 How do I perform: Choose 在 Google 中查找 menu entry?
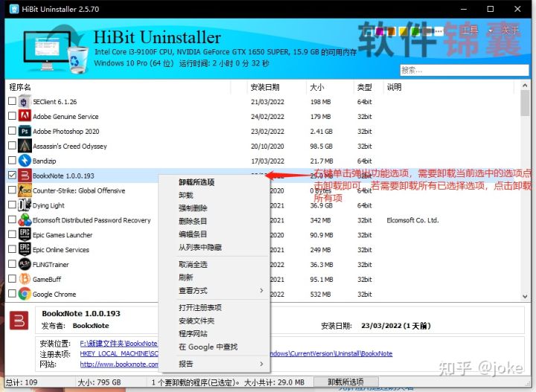click(214, 347)
